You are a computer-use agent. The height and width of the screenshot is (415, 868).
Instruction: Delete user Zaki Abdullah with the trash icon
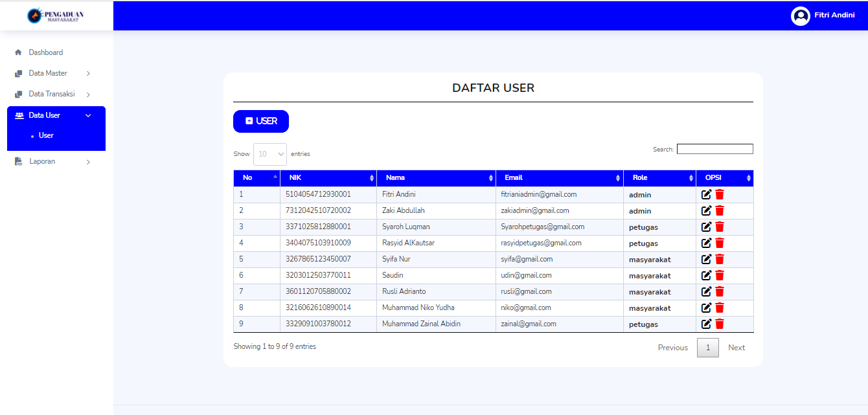pyautogui.click(x=720, y=210)
